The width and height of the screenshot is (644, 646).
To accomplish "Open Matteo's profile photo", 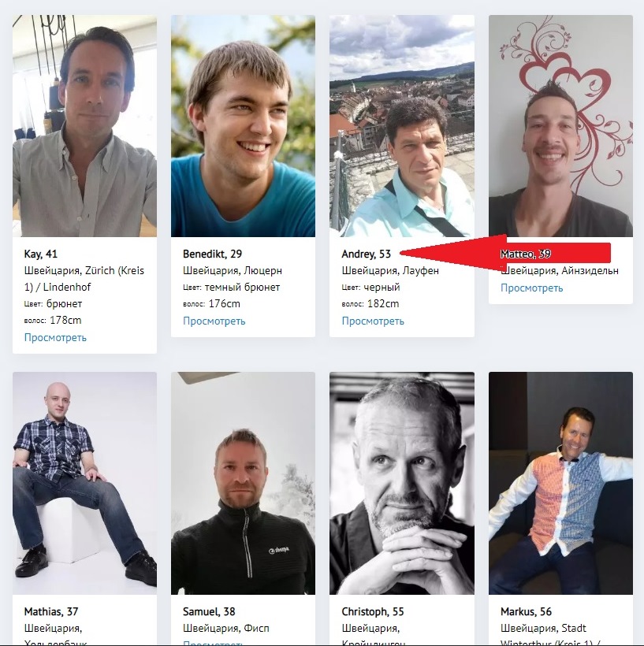I will [x=560, y=126].
